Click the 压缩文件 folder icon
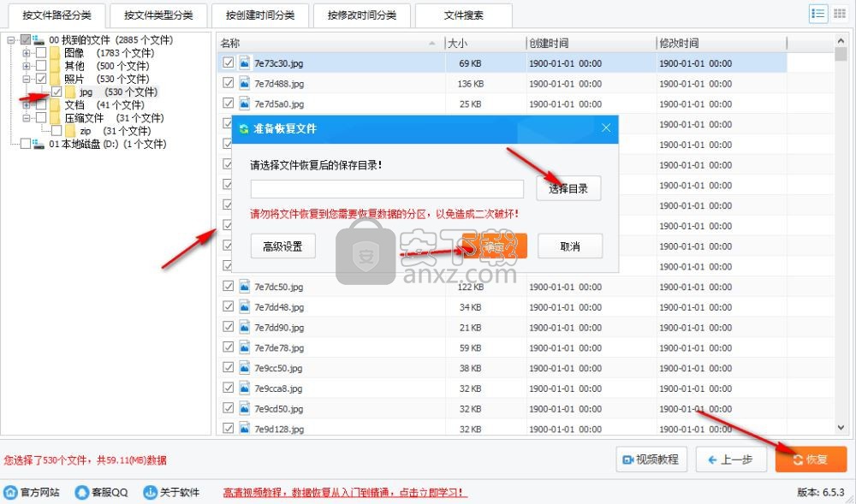 (55, 118)
